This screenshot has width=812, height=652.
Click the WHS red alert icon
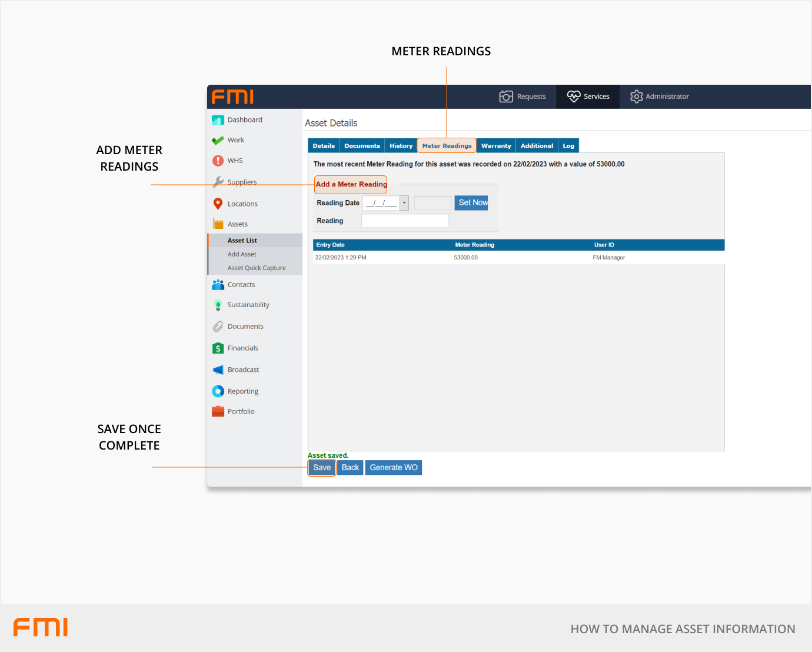click(218, 161)
